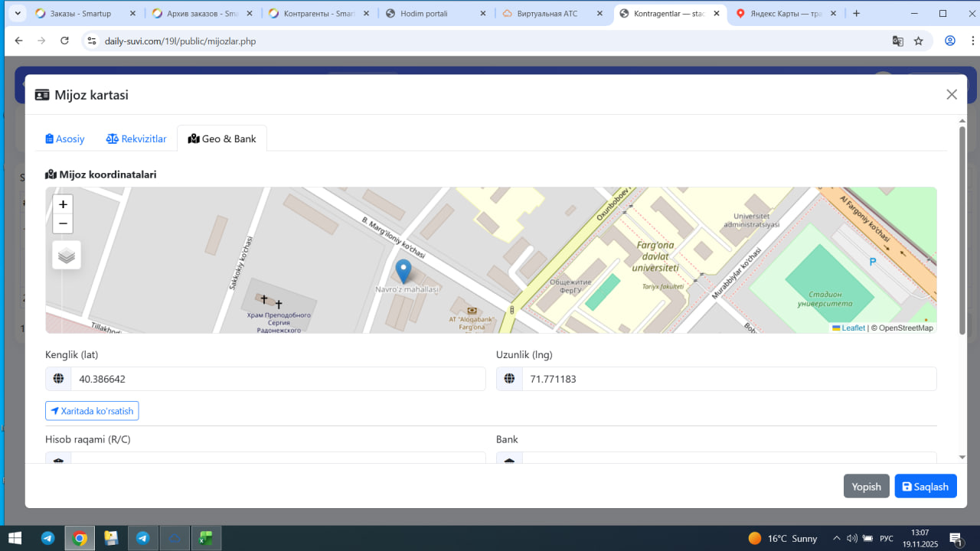The image size is (980, 551).
Task: Click the Kenglik (lat) input field
Action: click(x=277, y=379)
